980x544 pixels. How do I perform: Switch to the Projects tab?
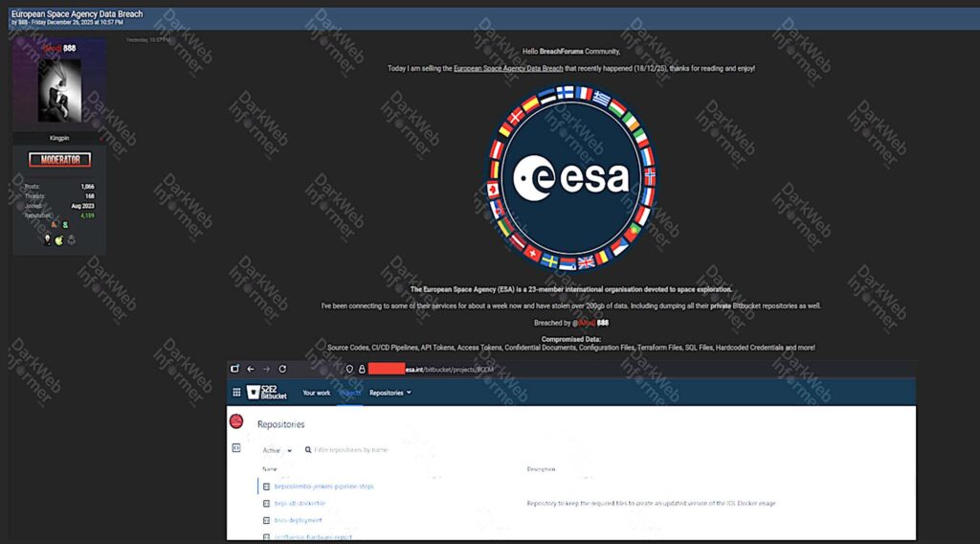[349, 393]
